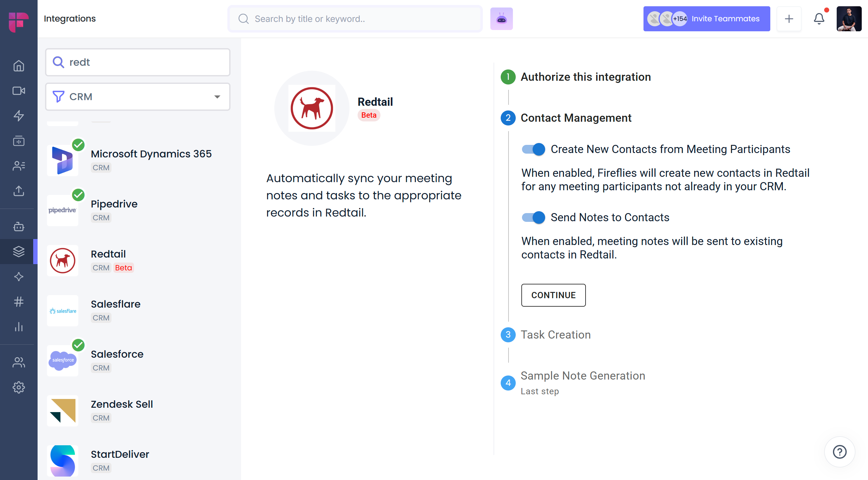The height and width of the screenshot is (480, 868).
Task: Click the video camera meetings icon
Action: pos(18,91)
